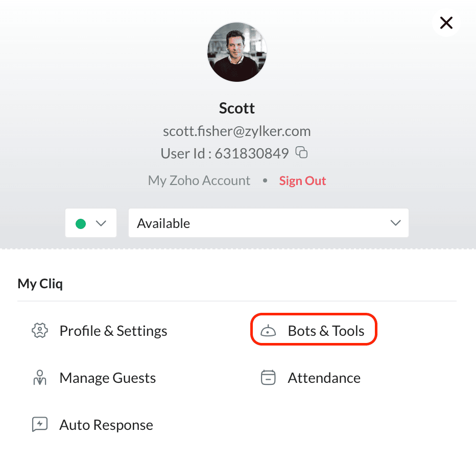
Task: Click the email scott.fisher@zylker.com
Action: click(237, 131)
